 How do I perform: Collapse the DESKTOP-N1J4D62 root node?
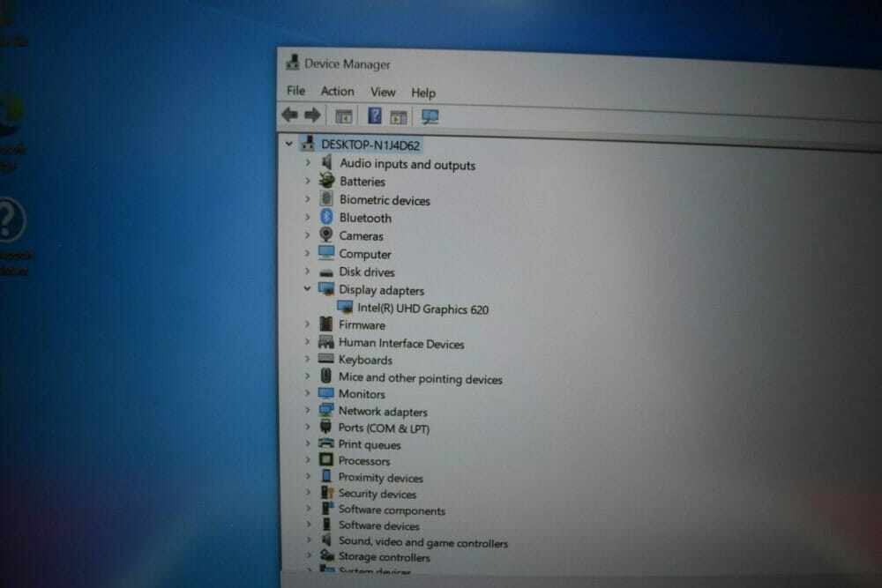click(289, 144)
